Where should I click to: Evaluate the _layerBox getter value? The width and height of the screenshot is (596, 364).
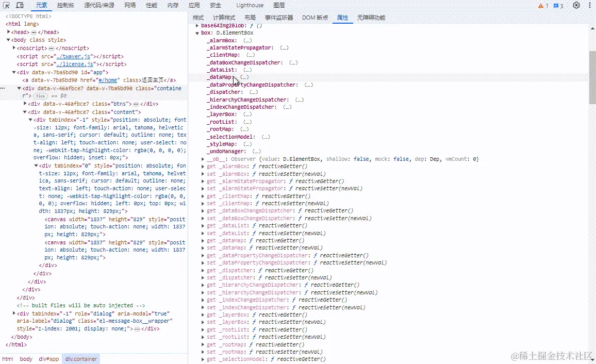247,114
